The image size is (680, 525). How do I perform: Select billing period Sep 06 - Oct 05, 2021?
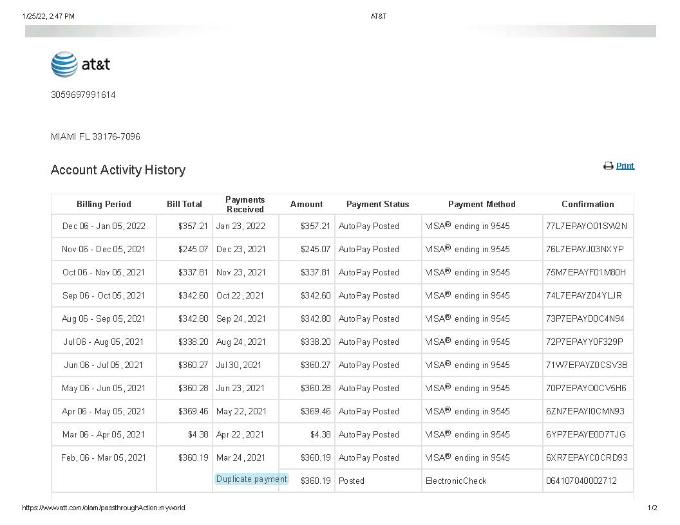(104, 296)
